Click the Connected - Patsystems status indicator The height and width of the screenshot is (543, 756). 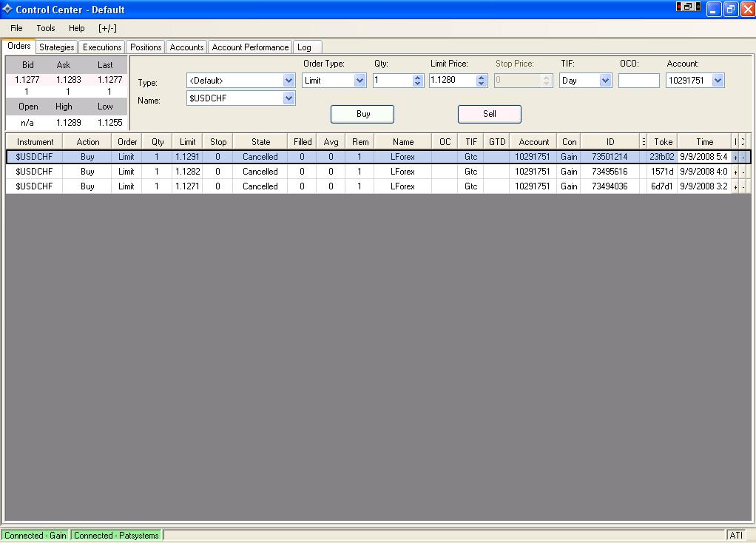coord(116,536)
